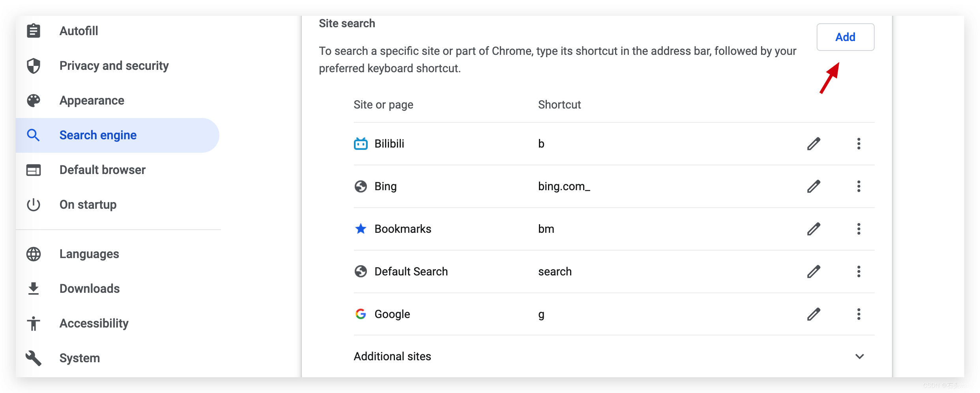Edit the Bilibili shortcut with pencil icon
Viewport: 980px width, 393px height.
click(814, 144)
